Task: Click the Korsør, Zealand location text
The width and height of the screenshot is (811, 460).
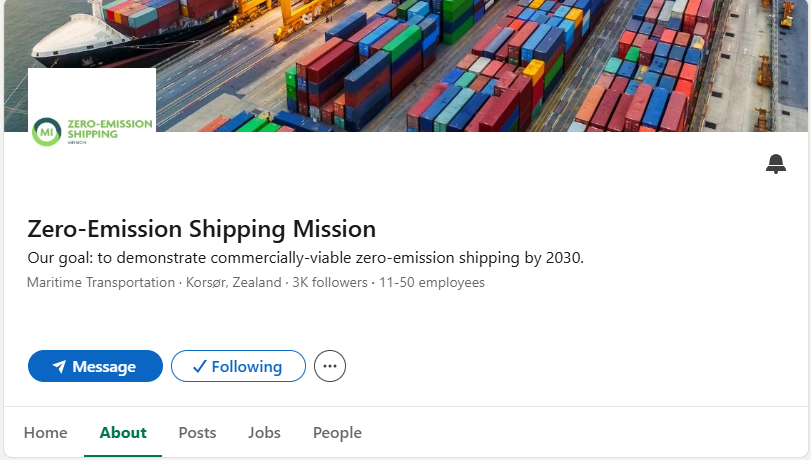Action: (233, 283)
